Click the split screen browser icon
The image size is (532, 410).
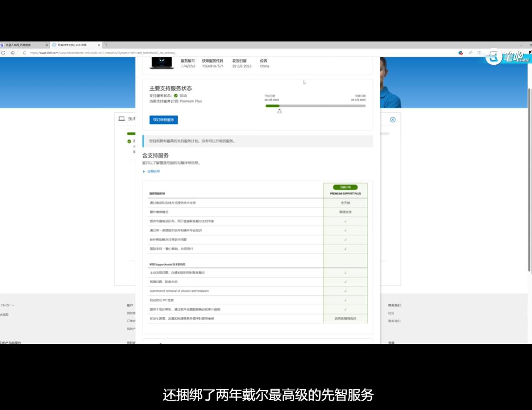[479, 53]
